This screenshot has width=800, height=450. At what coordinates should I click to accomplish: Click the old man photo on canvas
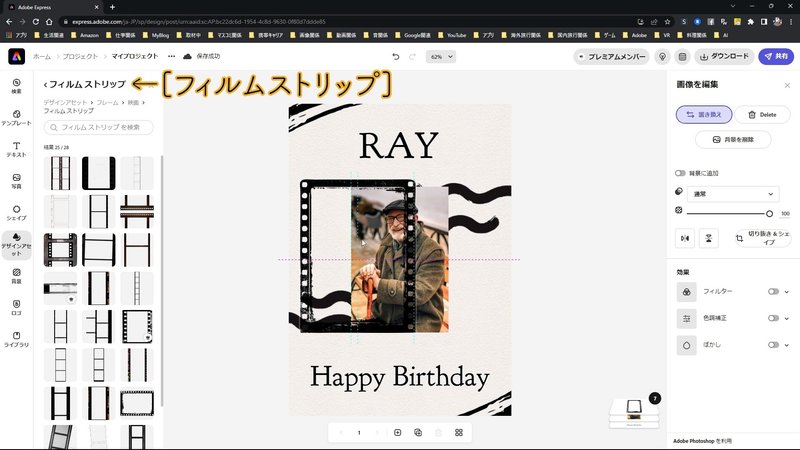point(399,260)
